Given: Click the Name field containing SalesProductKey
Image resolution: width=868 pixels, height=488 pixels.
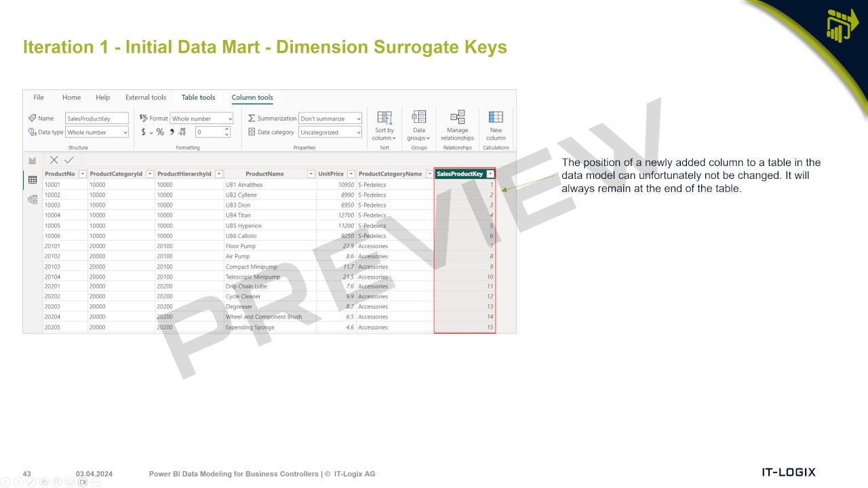Looking at the screenshot, I should click(x=97, y=119).
